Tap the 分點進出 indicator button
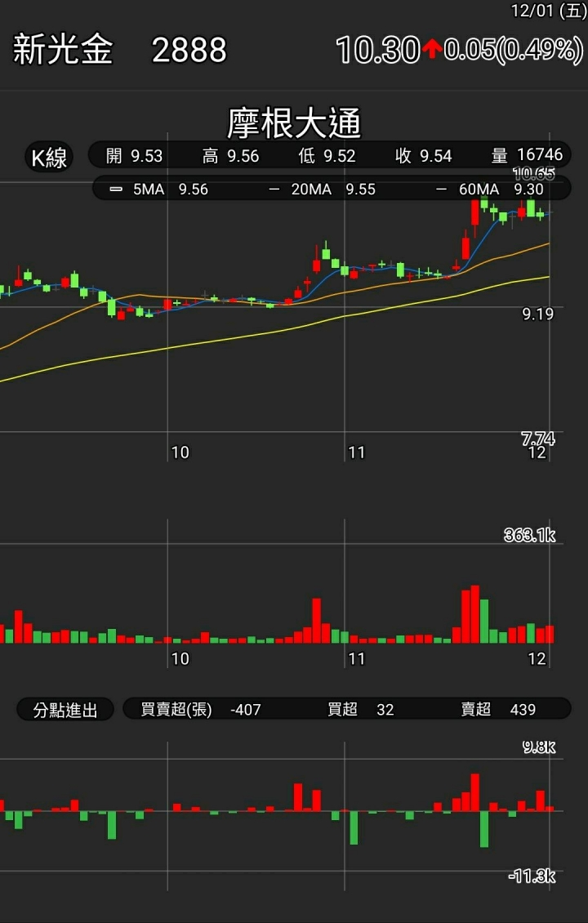Image resolution: width=588 pixels, height=923 pixels. [x=65, y=710]
